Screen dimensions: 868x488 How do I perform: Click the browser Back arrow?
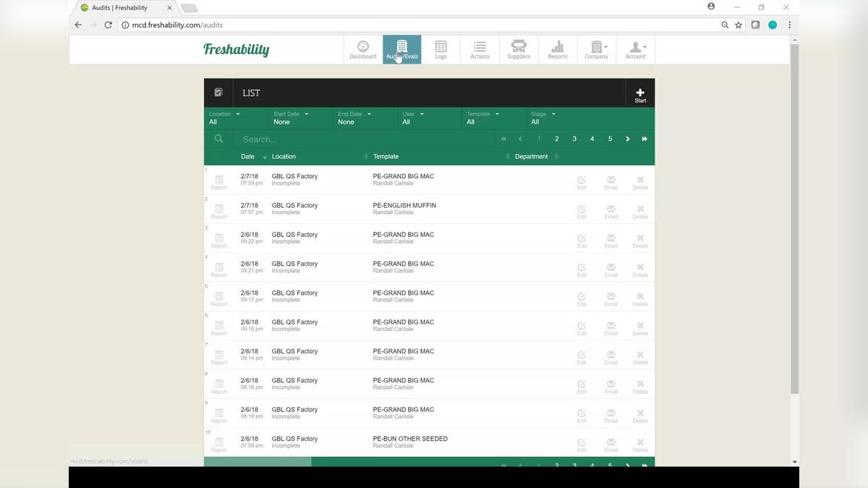point(78,25)
